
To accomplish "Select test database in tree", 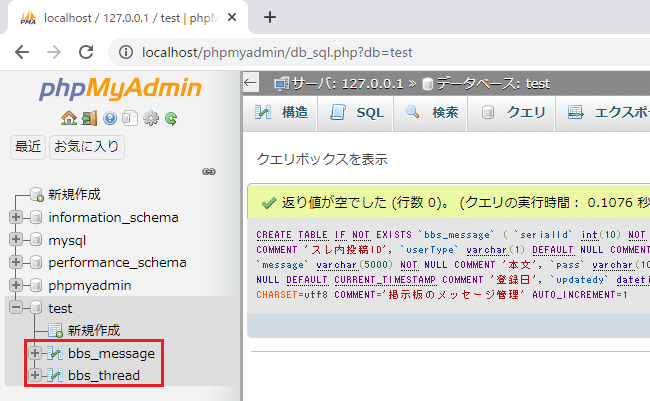I will tap(60, 309).
